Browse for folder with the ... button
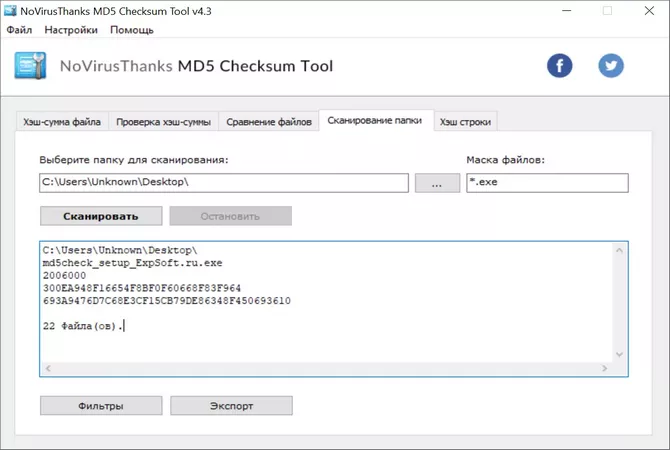This screenshot has width=670, height=450. [x=437, y=183]
